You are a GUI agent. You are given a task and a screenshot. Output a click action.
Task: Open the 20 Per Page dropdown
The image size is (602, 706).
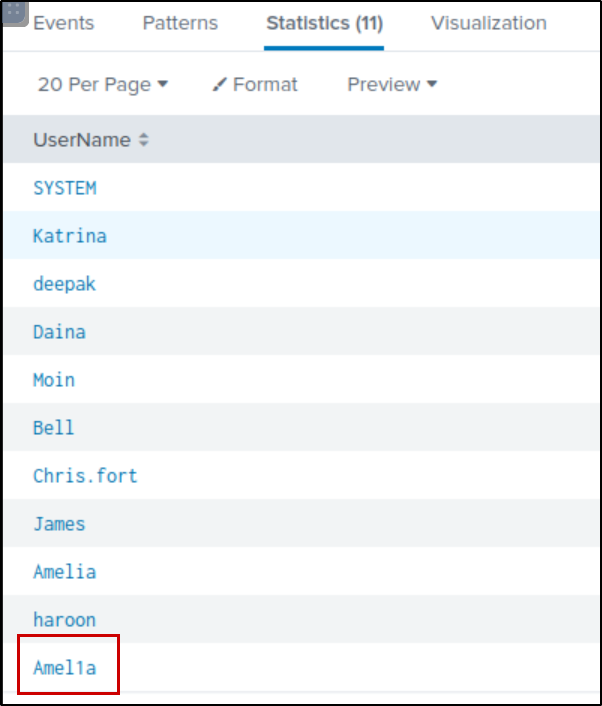[x=102, y=85]
